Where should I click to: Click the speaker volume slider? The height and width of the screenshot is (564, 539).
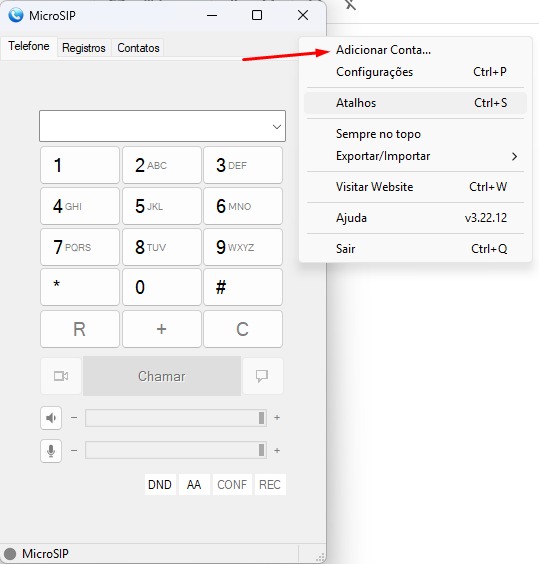click(176, 418)
